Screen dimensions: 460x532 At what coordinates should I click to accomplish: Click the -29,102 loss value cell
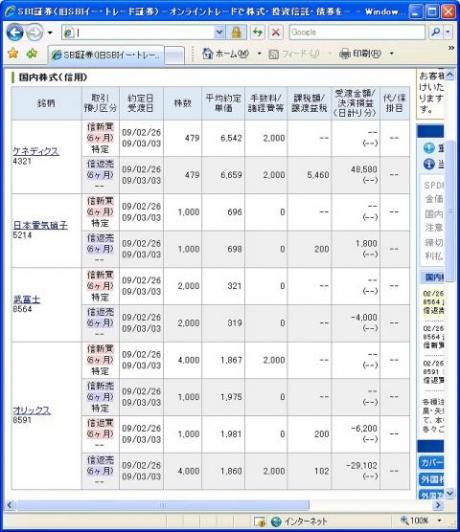362,465
